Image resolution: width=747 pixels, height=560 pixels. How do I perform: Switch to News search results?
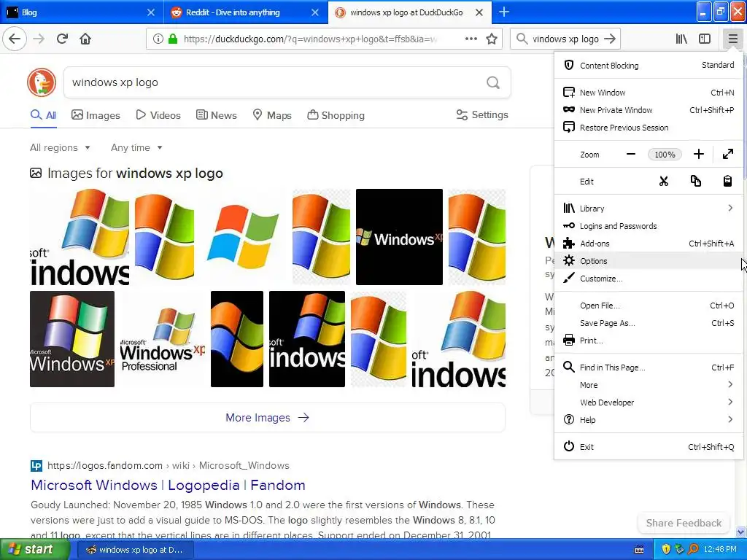pyautogui.click(x=216, y=115)
